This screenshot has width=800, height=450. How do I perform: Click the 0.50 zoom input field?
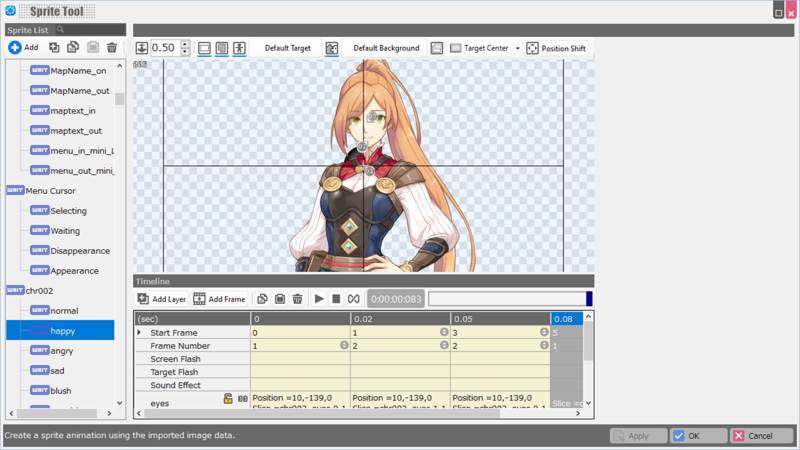(166, 48)
